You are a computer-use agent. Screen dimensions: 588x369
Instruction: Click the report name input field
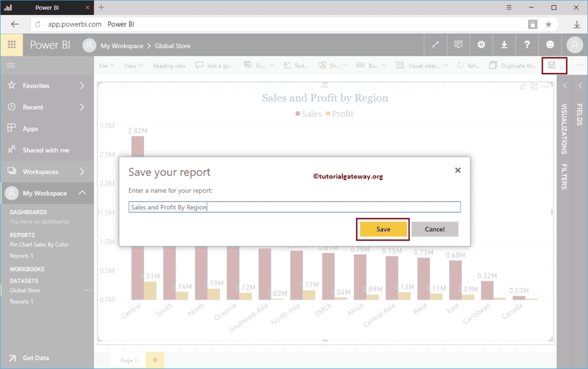294,207
